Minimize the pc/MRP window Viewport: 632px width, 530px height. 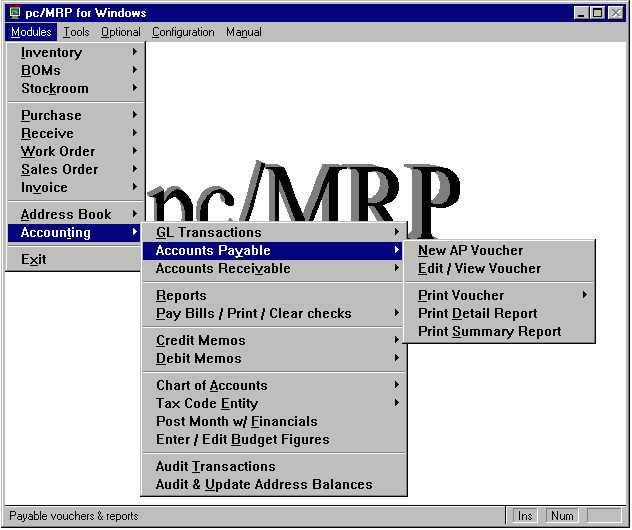(x=581, y=13)
